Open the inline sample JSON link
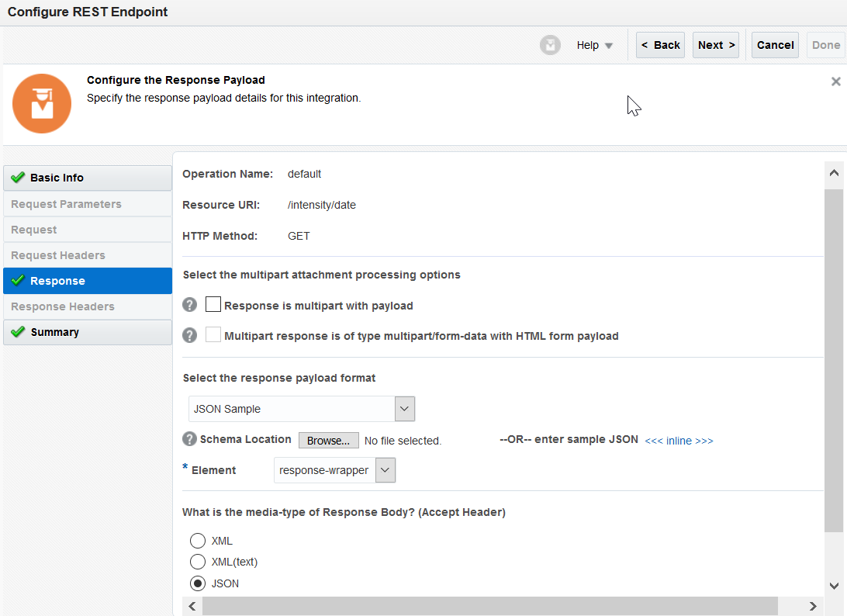 pyautogui.click(x=679, y=441)
